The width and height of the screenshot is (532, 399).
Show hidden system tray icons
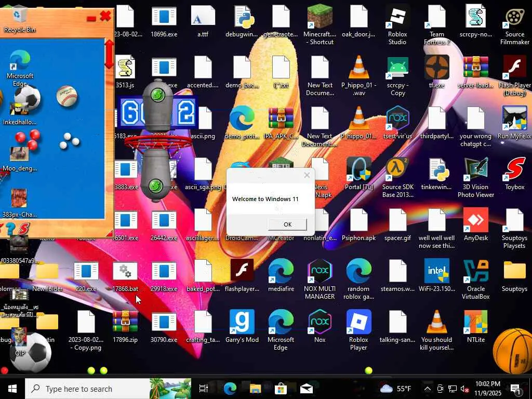(x=427, y=389)
